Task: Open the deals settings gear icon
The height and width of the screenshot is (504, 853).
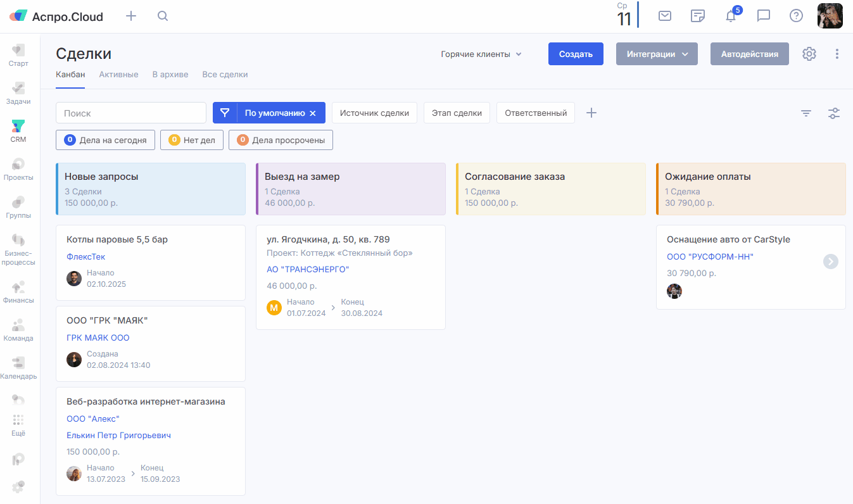Action: (x=809, y=54)
